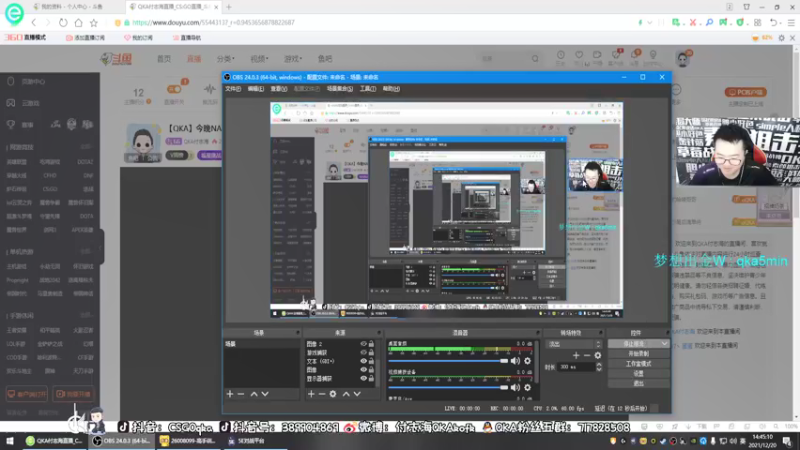The height and width of the screenshot is (450, 800).
Task: Open OBS 设置 from the controls panel
Action: [x=638, y=373]
